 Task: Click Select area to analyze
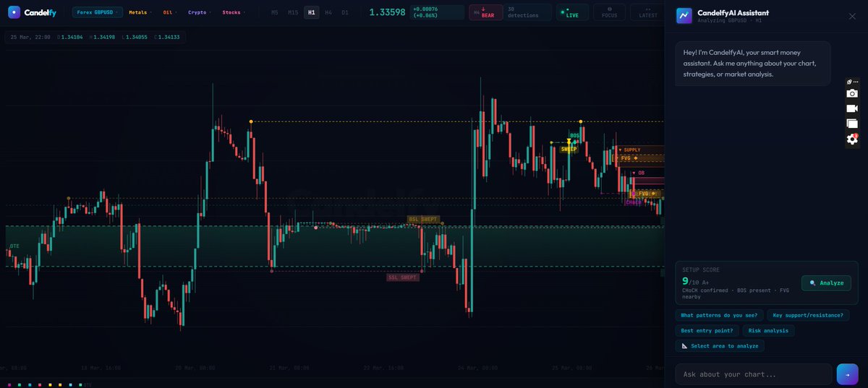pyautogui.click(x=720, y=346)
